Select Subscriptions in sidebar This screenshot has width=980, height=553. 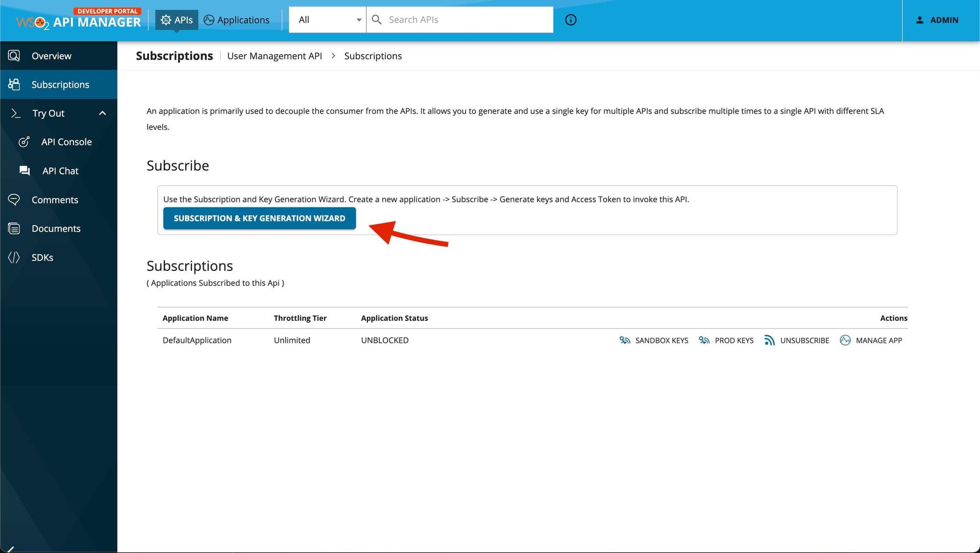[x=59, y=84]
